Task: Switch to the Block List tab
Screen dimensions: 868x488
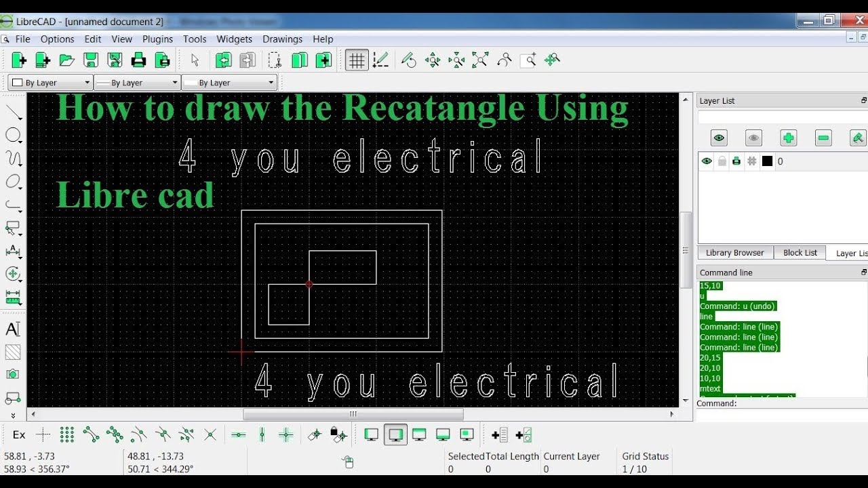Action: tap(800, 253)
